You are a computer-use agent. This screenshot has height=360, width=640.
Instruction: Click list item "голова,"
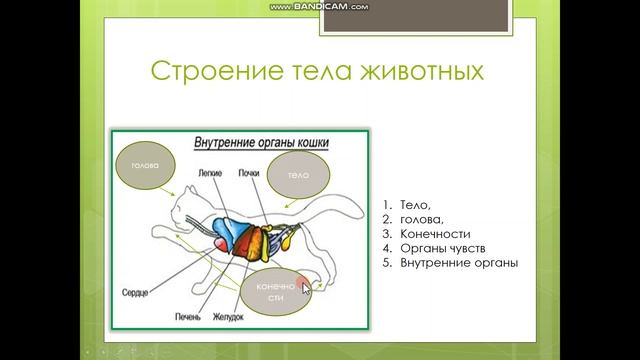coord(422,220)
